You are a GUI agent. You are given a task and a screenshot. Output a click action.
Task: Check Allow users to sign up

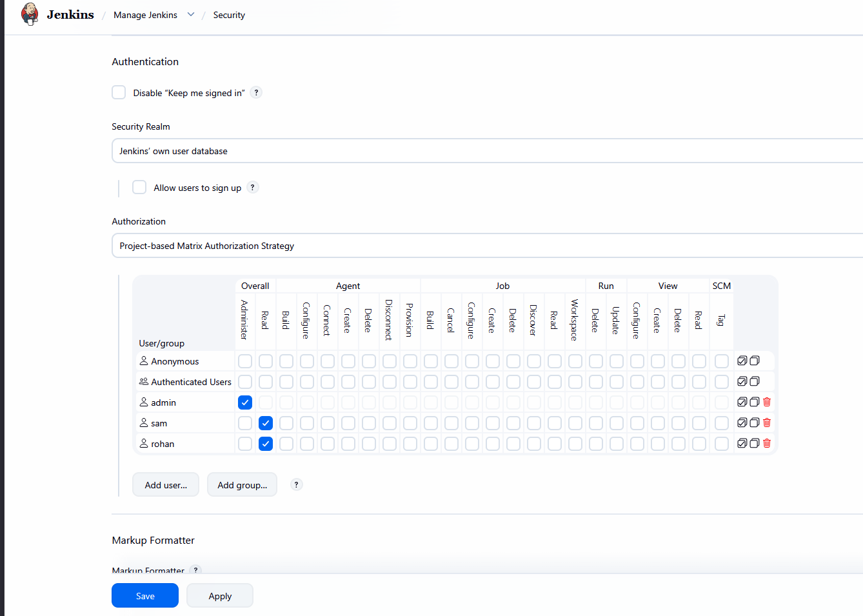point(139,188)
